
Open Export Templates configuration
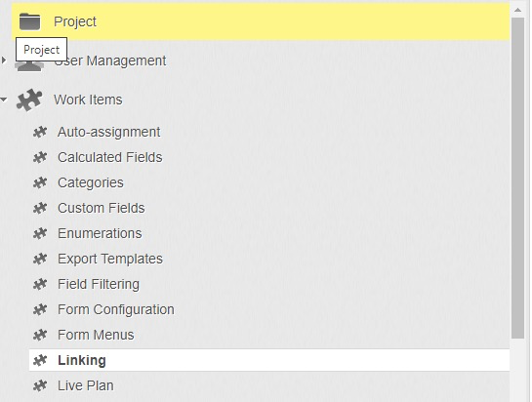[x=110, y=259]
